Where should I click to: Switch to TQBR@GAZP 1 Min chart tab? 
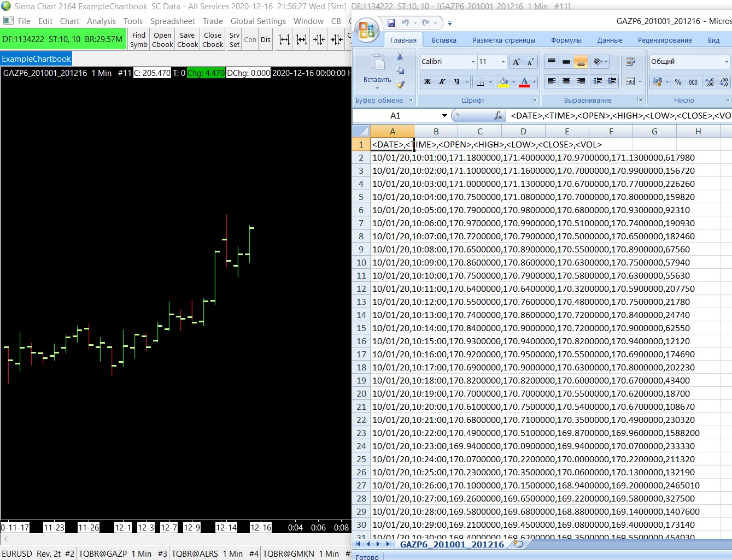point(123,553)
